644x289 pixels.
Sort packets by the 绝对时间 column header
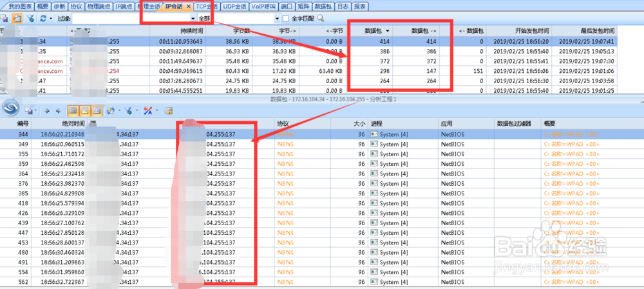[60, 123]
